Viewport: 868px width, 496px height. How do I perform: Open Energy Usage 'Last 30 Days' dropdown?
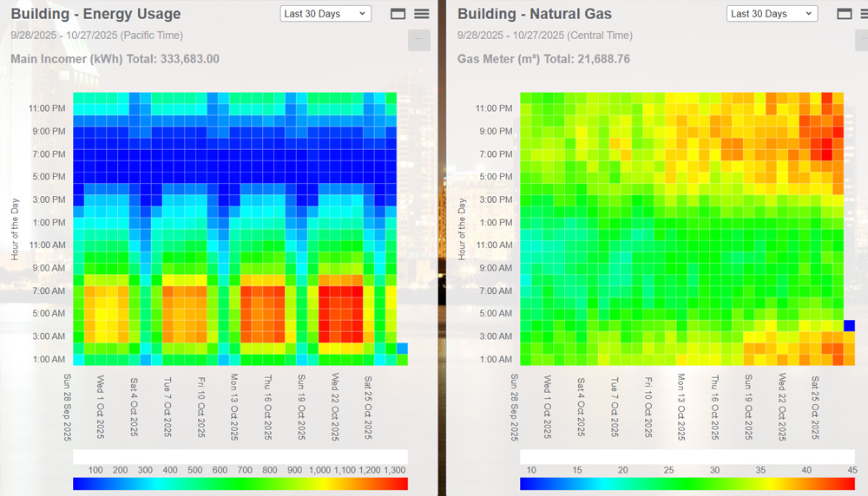pos(325,14)
